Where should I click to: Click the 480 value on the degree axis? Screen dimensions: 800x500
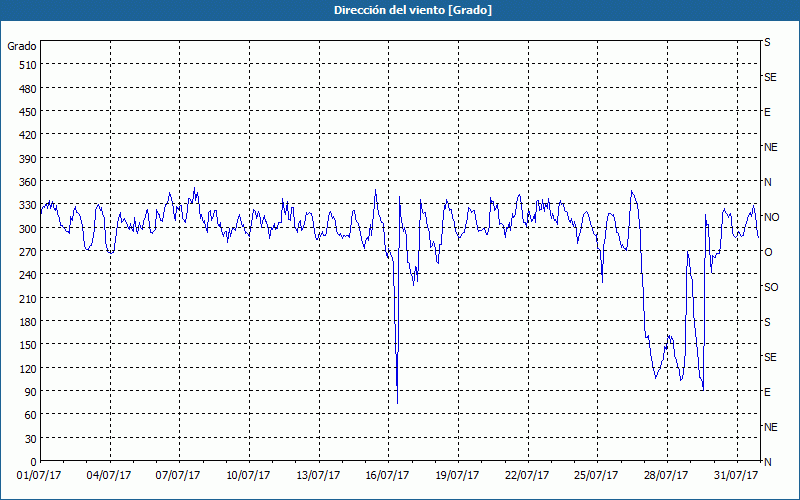(28, 89)
